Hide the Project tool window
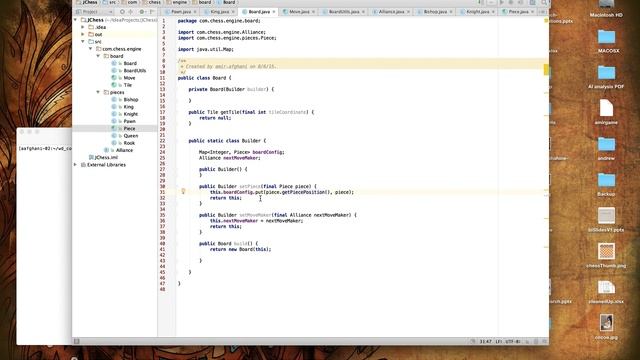This screenshot has height=360, width=640. [152, 12]
